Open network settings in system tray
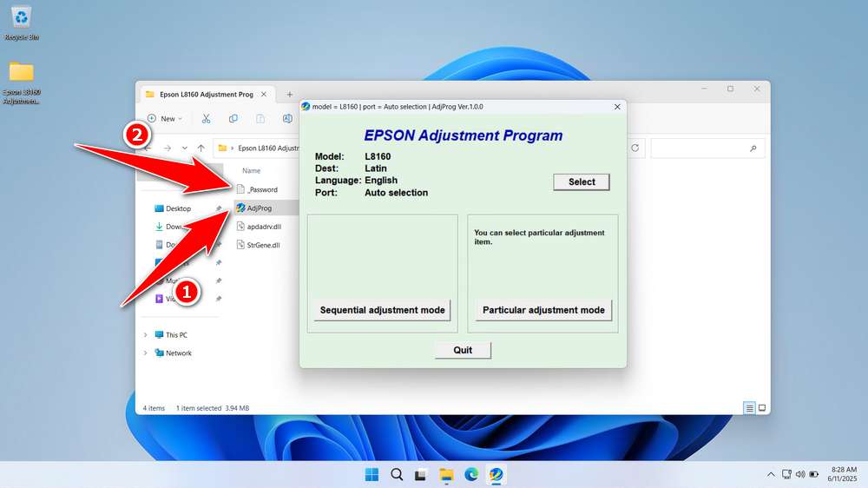 click(786, 474)
